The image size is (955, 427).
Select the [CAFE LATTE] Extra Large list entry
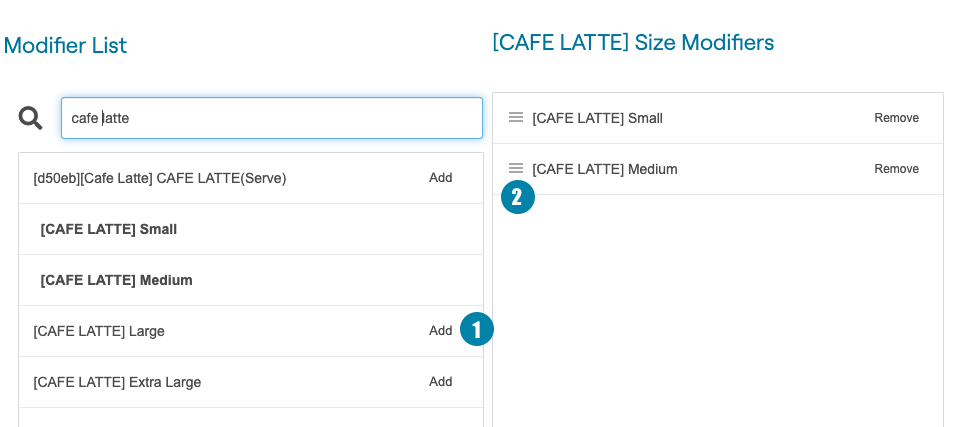(x=117, y=382)
